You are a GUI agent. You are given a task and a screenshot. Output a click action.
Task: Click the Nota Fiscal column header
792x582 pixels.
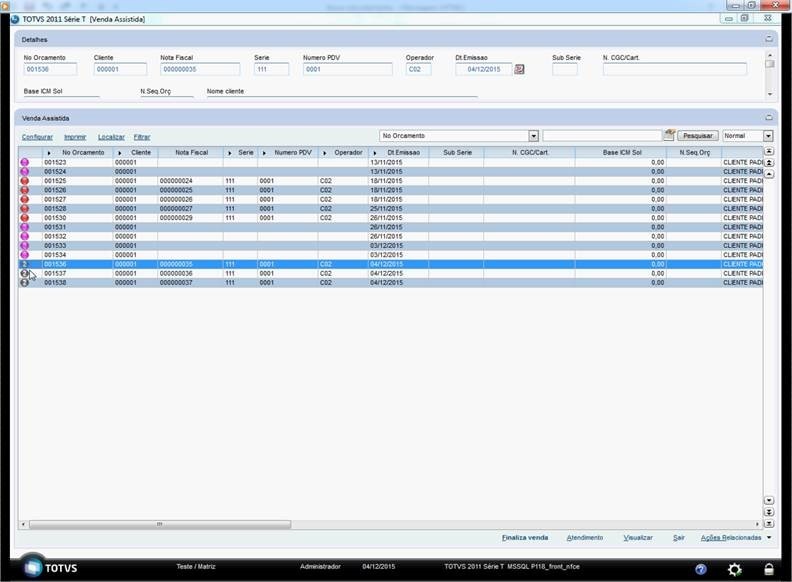(x=191, y=153)
